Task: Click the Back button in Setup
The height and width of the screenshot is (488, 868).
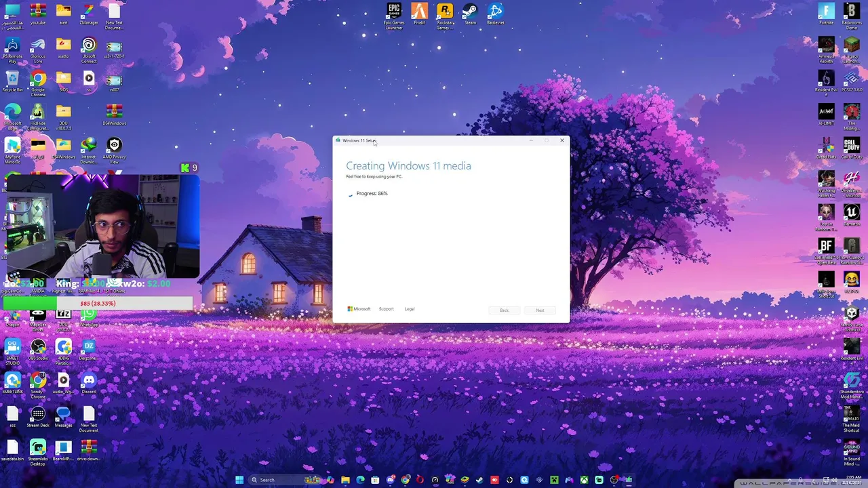Action: point(504,310)
